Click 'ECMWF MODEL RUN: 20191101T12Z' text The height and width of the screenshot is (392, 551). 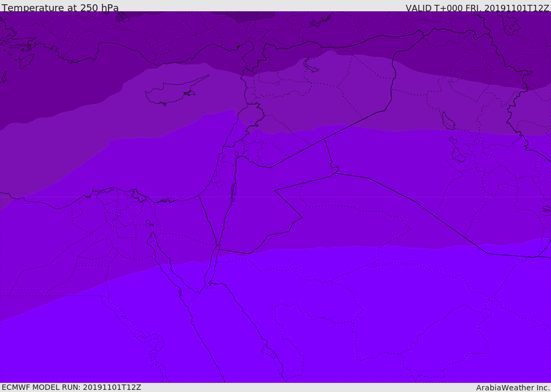72,387
